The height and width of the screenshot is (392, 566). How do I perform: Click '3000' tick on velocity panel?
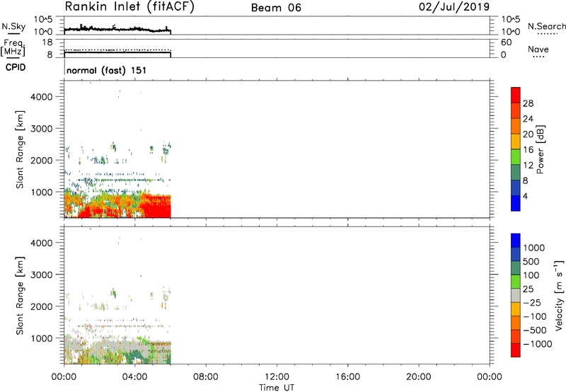coord(42,275)
